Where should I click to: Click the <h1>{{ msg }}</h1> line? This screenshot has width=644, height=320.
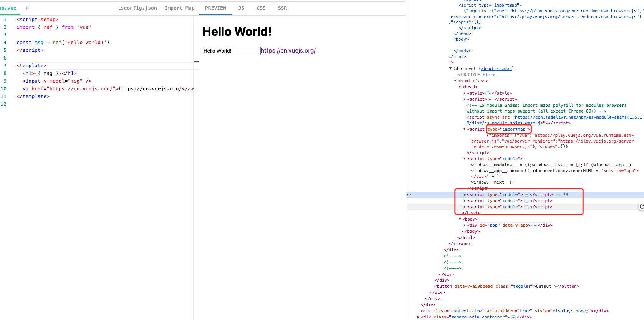tap(50, 73)
